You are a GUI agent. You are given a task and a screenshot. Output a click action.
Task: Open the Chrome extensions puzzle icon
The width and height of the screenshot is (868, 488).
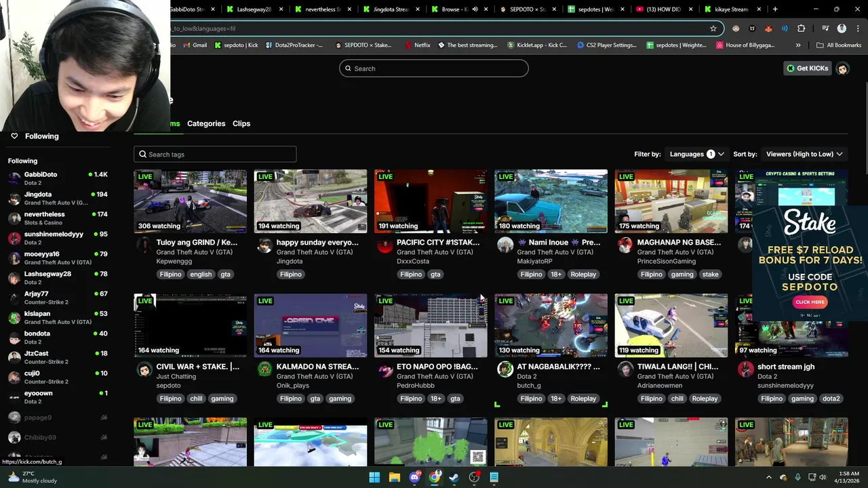point(801,28)
